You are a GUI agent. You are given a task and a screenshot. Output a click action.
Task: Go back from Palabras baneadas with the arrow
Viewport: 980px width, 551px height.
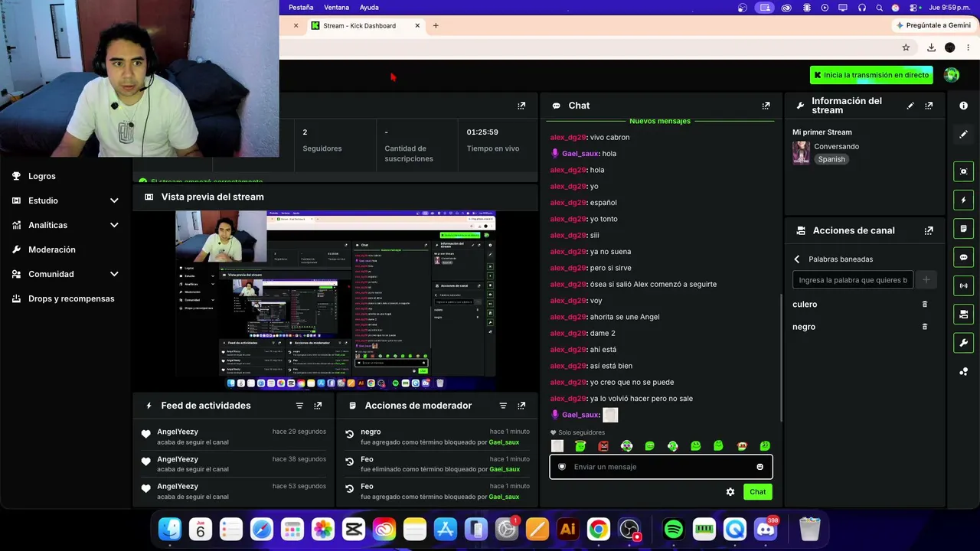click(x=797, y=259)
